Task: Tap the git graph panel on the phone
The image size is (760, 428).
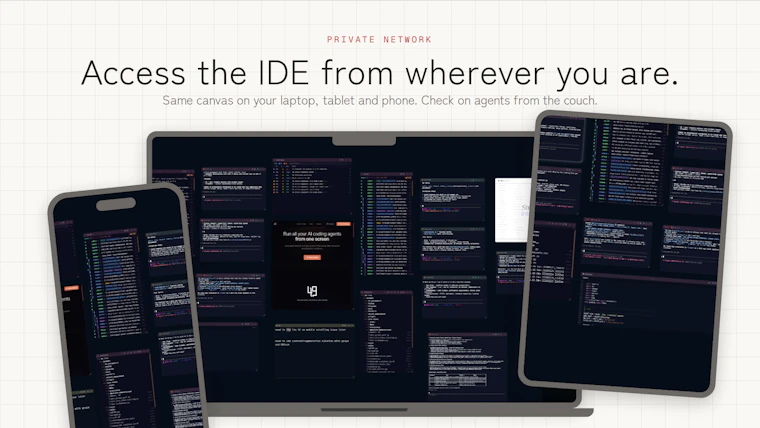Action: tap(111, 285)
